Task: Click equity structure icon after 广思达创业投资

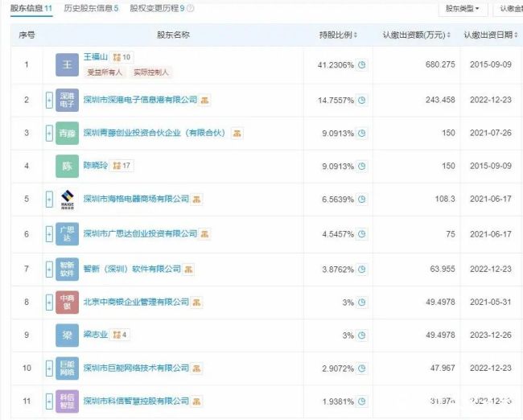Action: (x=204, y=234)
